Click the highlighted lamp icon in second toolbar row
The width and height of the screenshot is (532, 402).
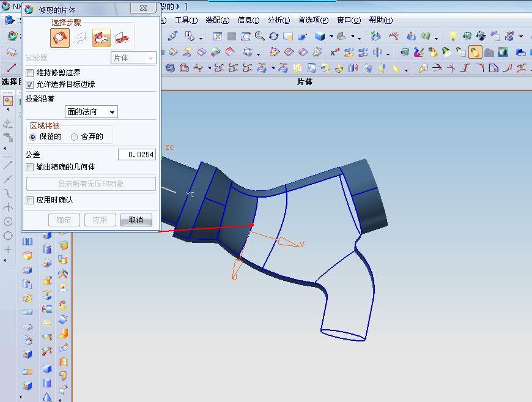coord(475,52)
